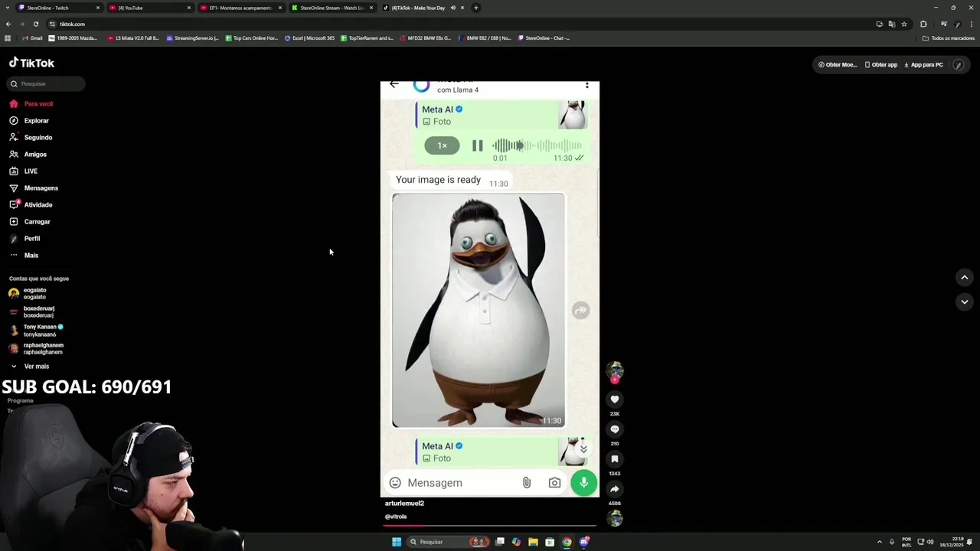Open eogaiato followed account
Viewport: 980px width, 551px height.
(x=28, y=293)
